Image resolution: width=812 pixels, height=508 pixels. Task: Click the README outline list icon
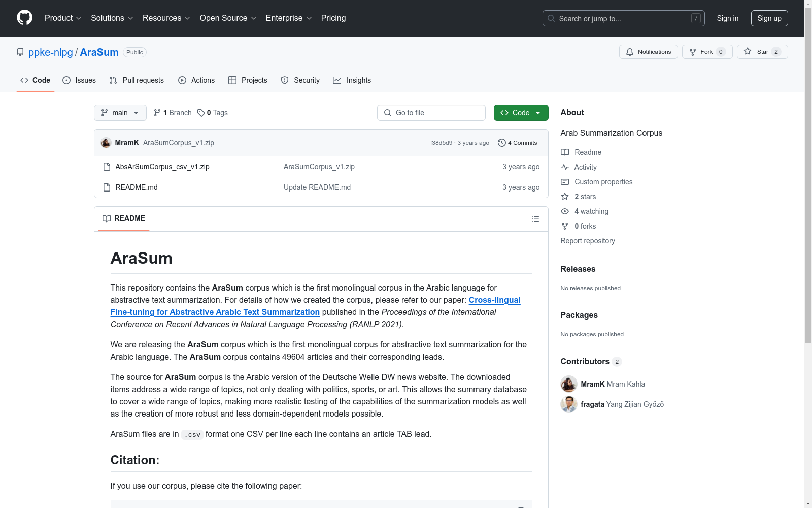(x=535, y=219)
